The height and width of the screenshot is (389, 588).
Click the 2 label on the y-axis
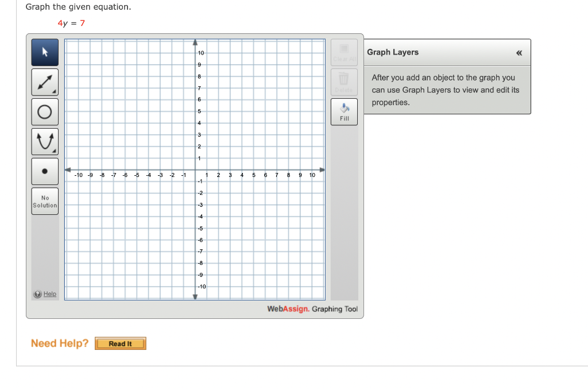199,147
